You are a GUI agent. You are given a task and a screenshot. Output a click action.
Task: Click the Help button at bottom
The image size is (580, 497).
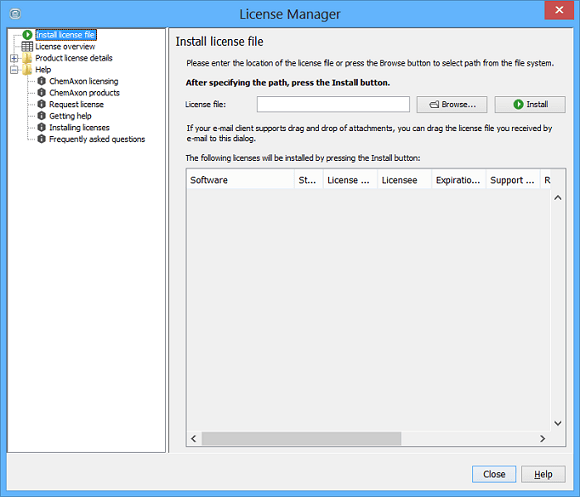tap(543, 474)
